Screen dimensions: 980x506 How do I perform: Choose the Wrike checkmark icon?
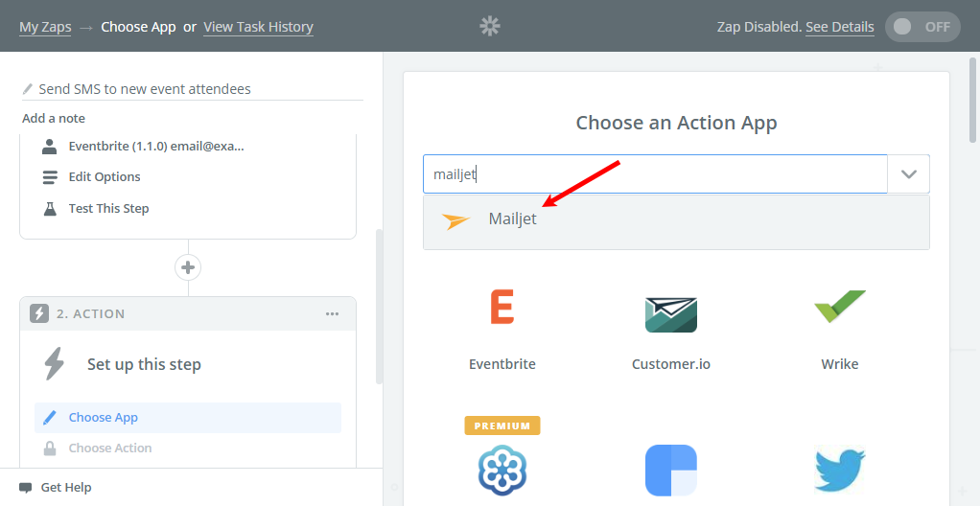click(x=840, y=306)
